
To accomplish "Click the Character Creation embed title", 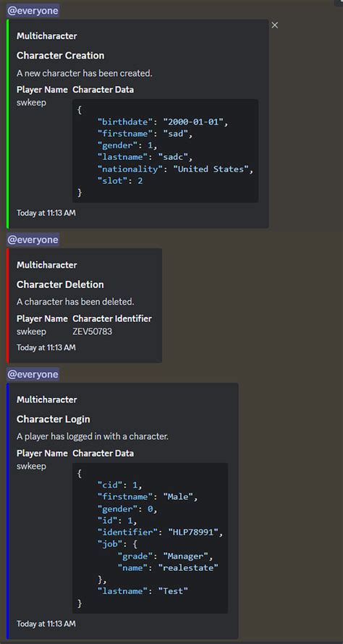I will [60, 56].
